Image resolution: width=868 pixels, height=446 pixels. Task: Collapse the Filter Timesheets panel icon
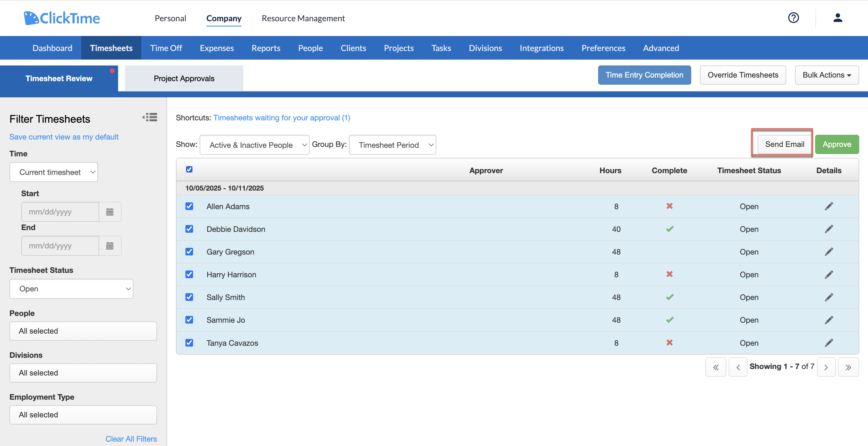[x=150, y=117]
